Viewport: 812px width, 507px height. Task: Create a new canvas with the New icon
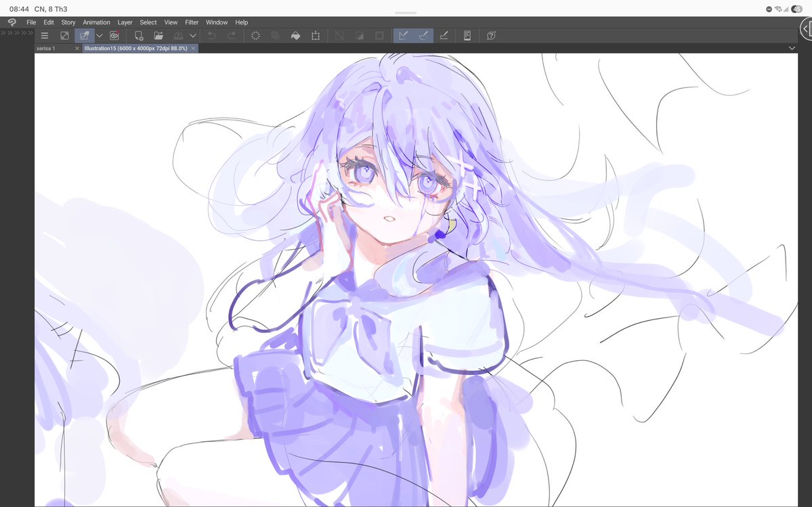139,36
